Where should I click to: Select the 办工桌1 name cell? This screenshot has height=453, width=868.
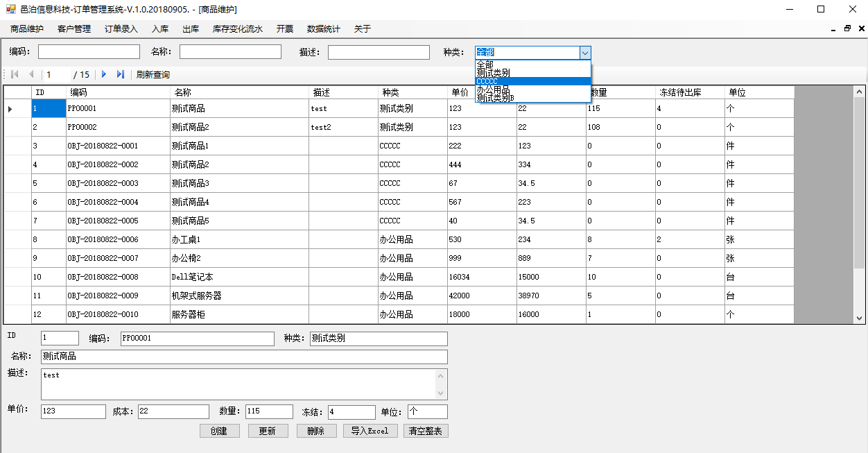239,239
